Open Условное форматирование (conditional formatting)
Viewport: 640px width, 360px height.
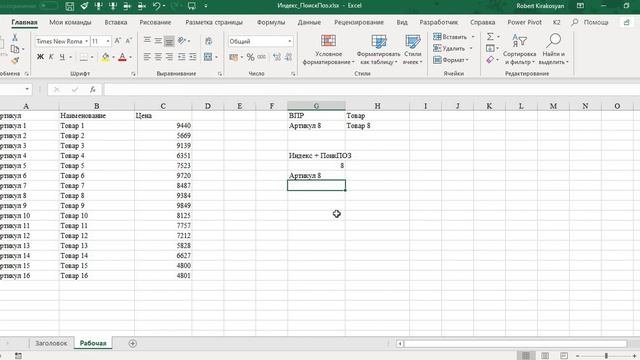pos(329,49)
